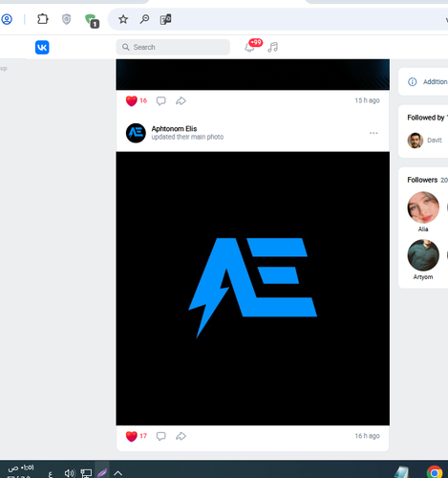Click the taskbar language indicator
The image size is (448, 478).
tap(50, 474)
